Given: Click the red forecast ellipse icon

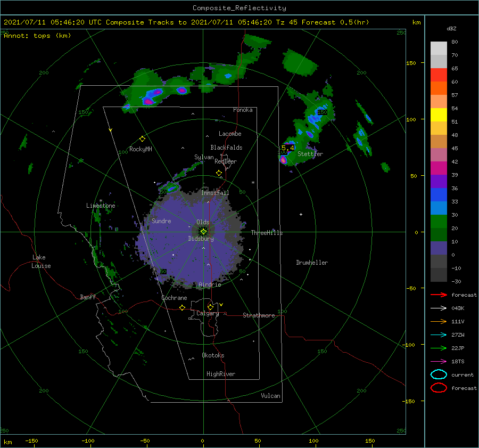Looking at the screenshot, I should (439, 388).
